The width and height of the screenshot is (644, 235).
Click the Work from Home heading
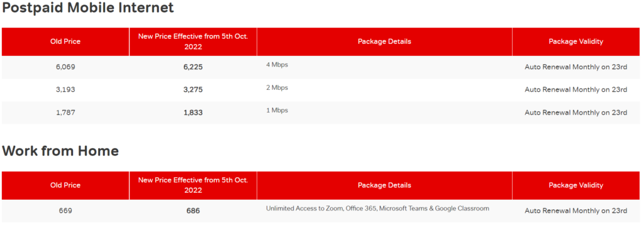[x=60, y=151]
